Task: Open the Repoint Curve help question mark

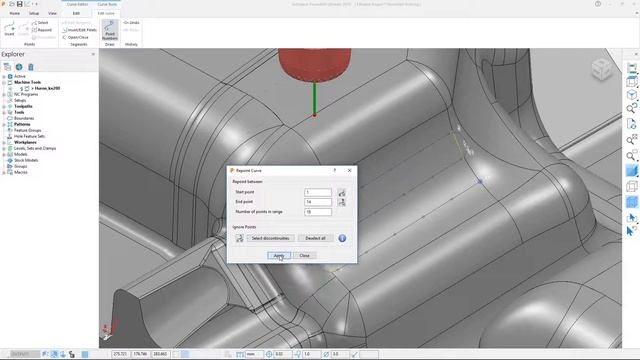Action: tap(335, 170)
